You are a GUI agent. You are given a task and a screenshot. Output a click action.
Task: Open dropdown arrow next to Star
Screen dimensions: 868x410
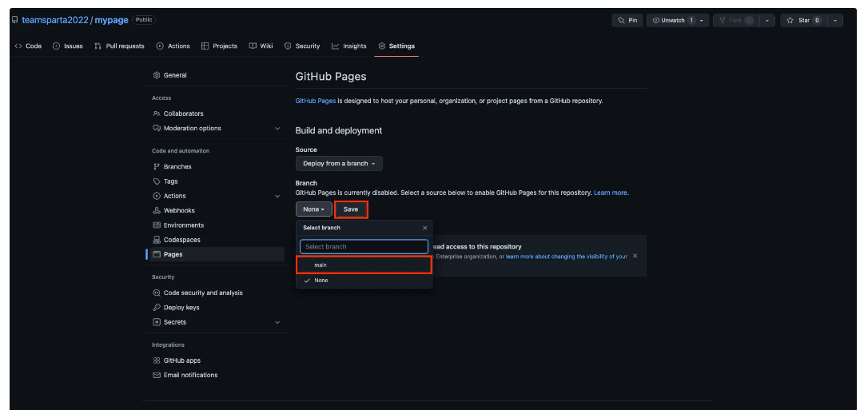pos(834,21)
